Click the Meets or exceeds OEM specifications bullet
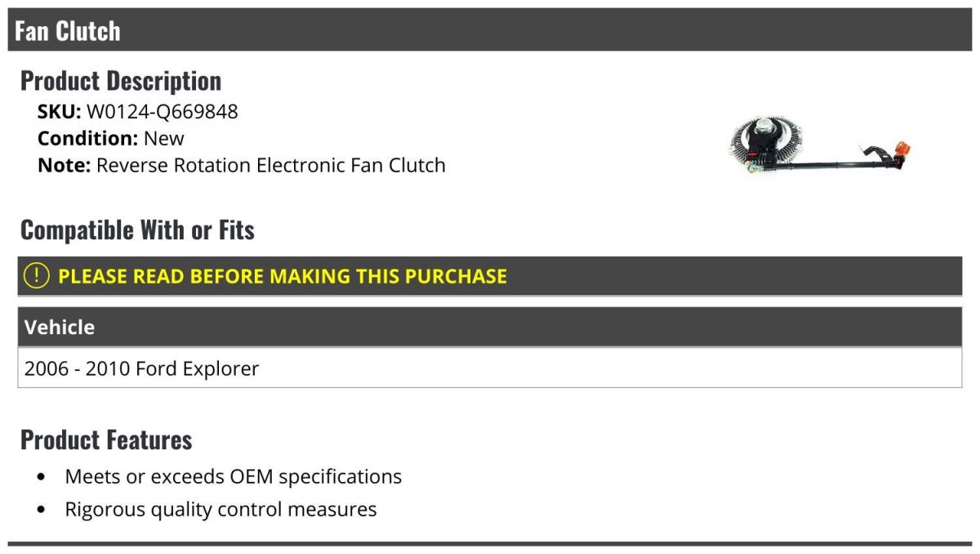 pyautogui.click(x=234, y=476)
